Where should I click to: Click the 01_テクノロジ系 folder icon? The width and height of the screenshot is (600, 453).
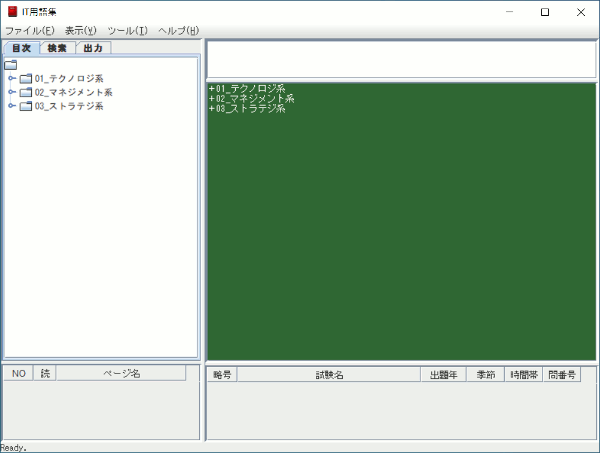click(26, 79)
